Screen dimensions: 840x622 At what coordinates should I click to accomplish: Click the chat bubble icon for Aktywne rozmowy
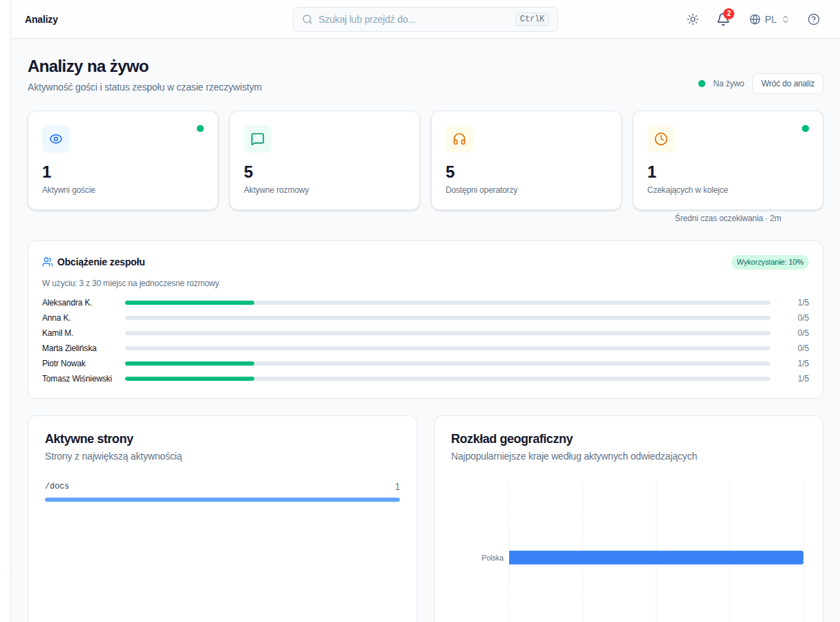(258, 139)
